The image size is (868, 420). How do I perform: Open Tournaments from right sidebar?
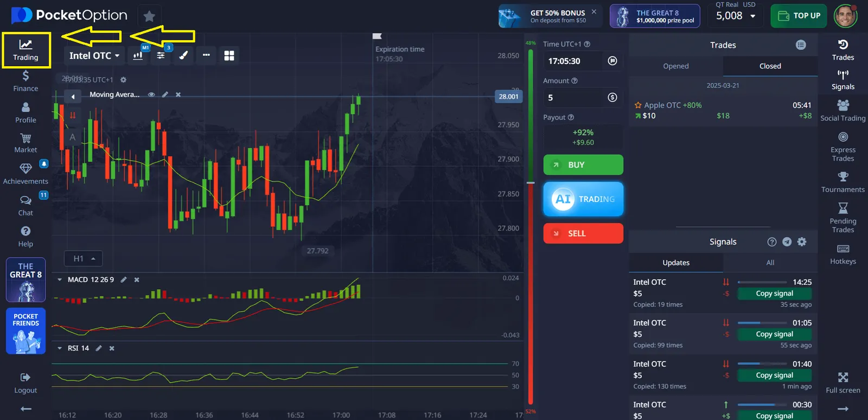click(x=843, y=182)
